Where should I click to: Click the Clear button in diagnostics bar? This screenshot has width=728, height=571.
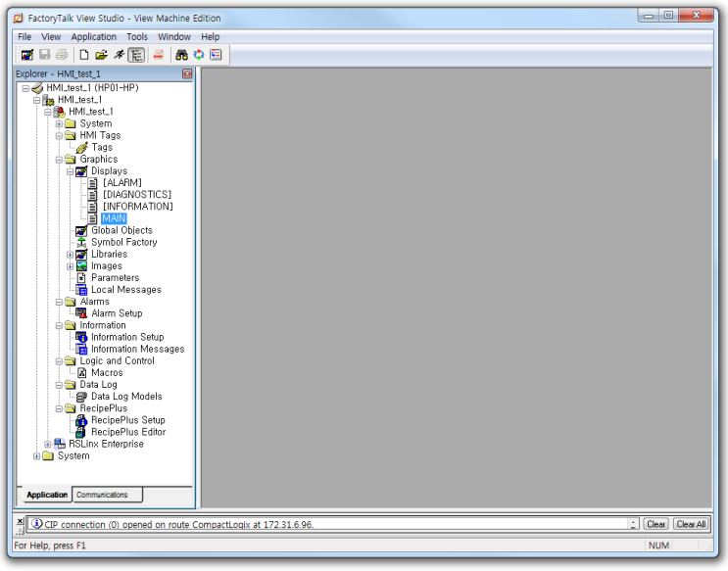tap(656, 524)
